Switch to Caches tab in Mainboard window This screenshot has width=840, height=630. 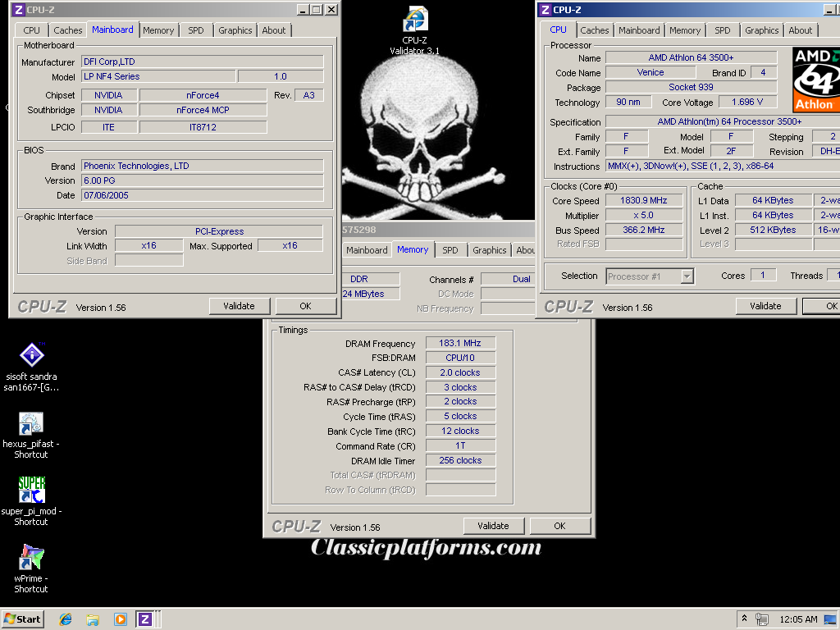68,30
